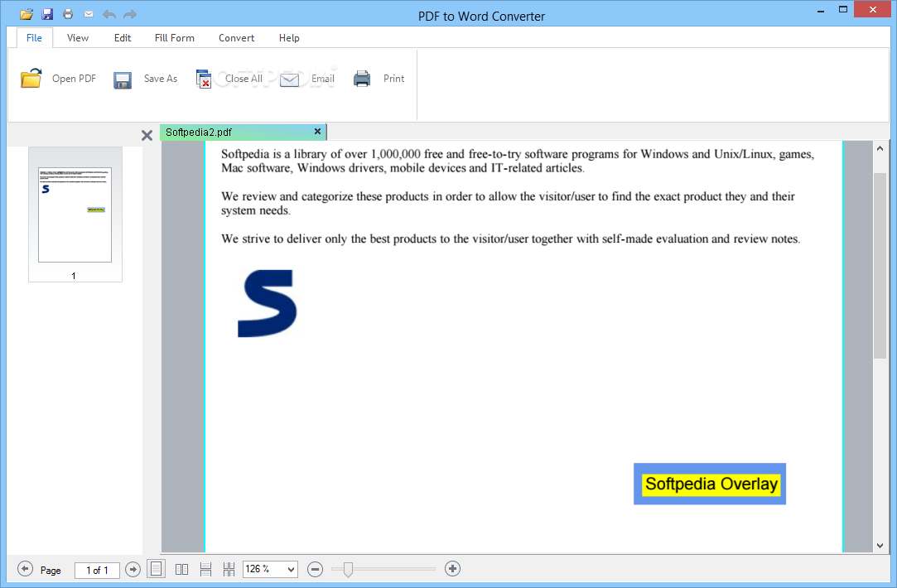Click the quick access save disk icon
The image size is (897, 588).
click(x=47, y=14)
